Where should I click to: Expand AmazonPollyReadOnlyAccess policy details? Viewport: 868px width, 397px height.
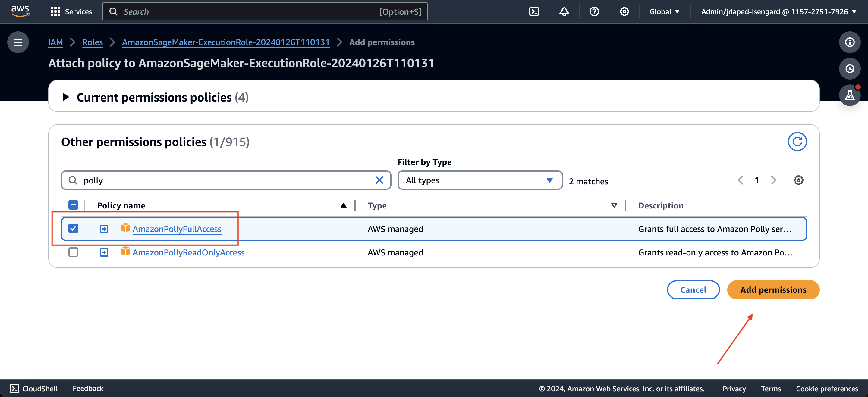[x=104, y=252]
